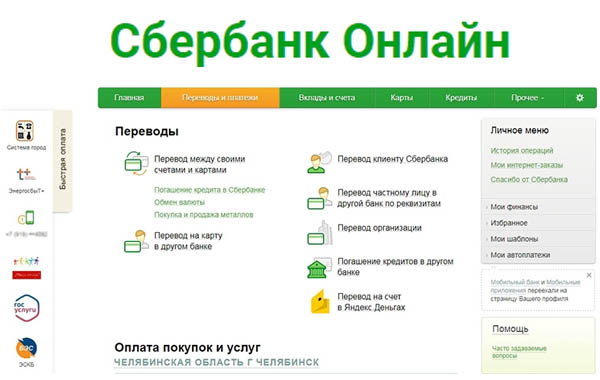Screen dimensions: 600x380
Task: Select the Энергосбыт+ quick payment icon
Action: click(x=26, y=174)
